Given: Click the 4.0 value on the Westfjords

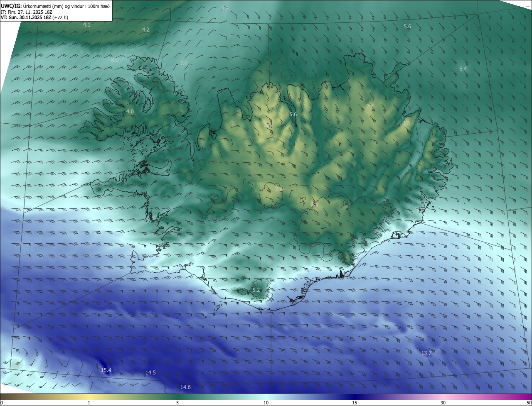Looking at the screenshot, I should click(130, 112).
